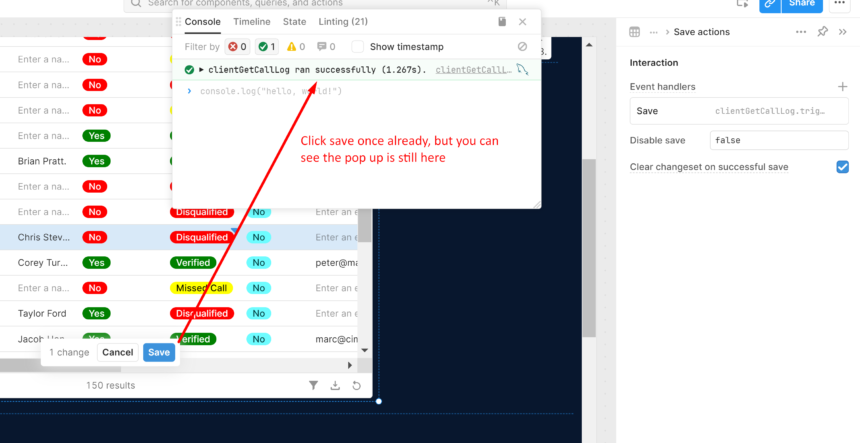This screenshot has height=443, width=860.
Task: Open the Linting (21) tab
Action: [x=343, y=22]
